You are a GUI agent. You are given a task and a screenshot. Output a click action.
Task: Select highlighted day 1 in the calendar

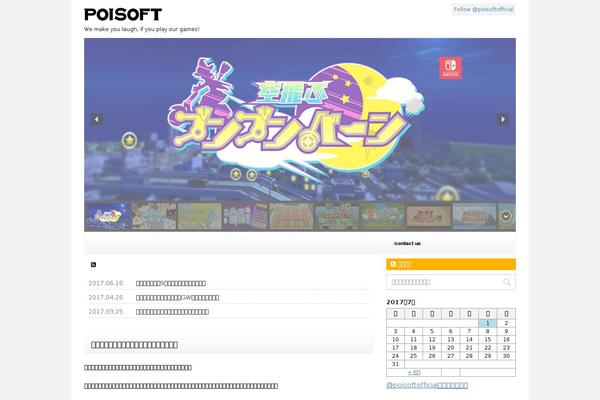(x=488, y=323)
